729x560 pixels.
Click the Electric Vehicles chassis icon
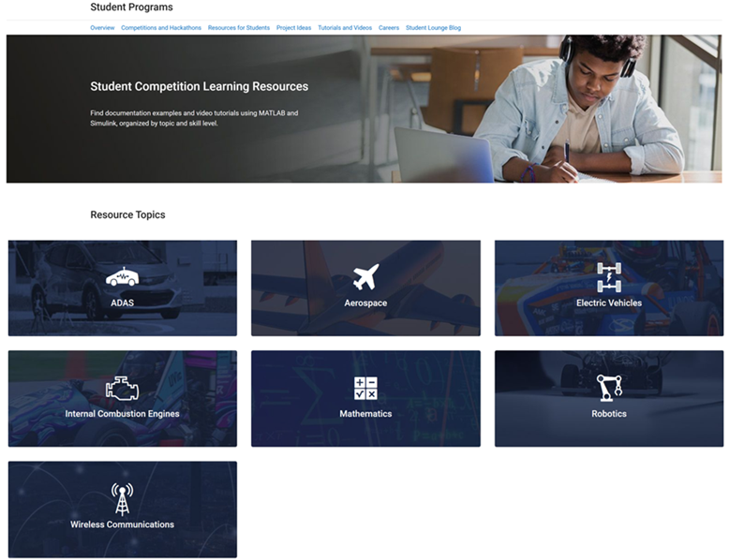pyautogui.click(x=609, y=277)
